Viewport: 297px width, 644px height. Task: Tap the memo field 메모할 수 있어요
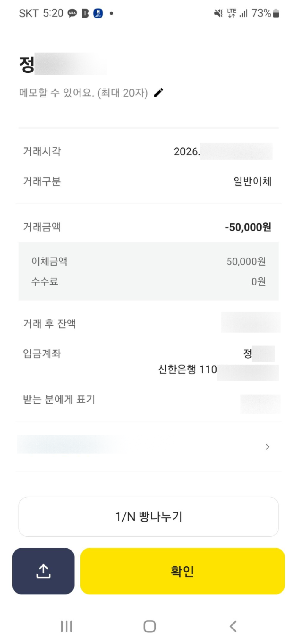click(83, 93)
